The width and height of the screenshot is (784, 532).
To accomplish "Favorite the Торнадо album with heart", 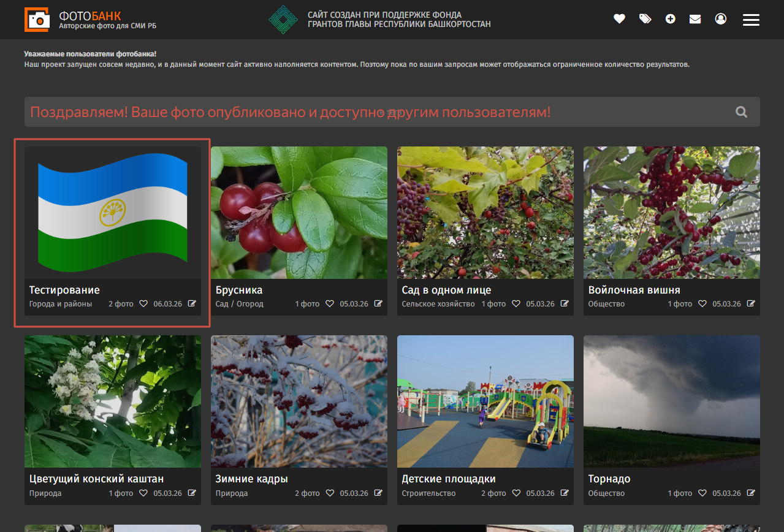I will (x=702, y=493).
